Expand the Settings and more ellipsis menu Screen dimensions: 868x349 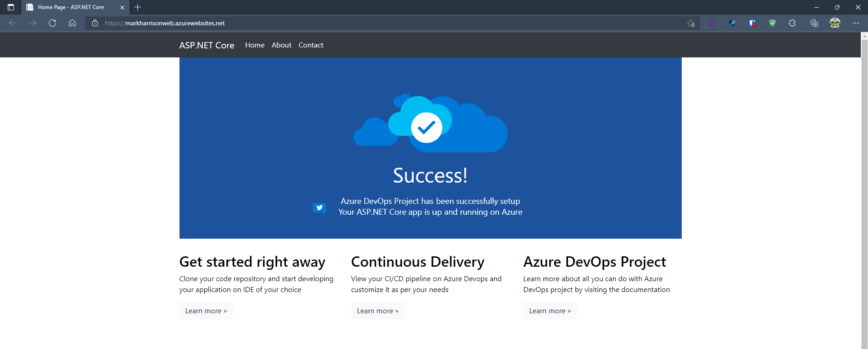[856, 23]
